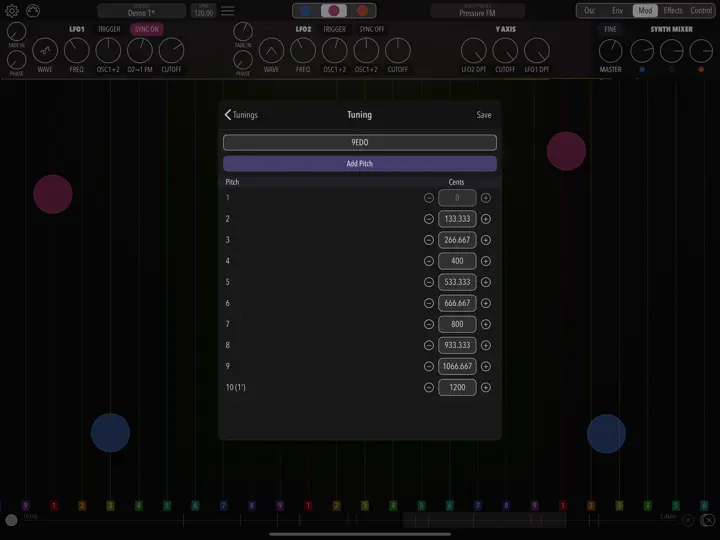Switch to the Control tab
Image resolution: width=720 pixels, height=540 pixels.
pos(701,11)
